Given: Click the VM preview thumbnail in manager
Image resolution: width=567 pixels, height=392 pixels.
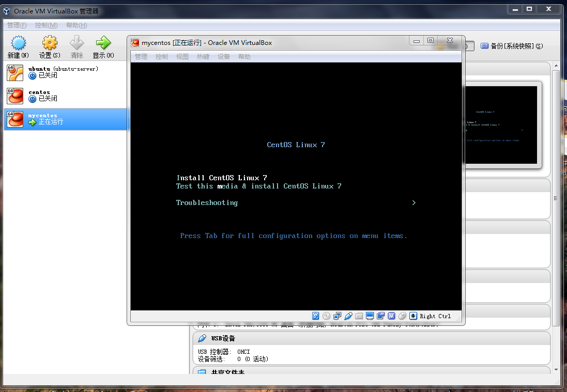Looking at the screenshot, I should pyautogui.click(x=501, y=125).
